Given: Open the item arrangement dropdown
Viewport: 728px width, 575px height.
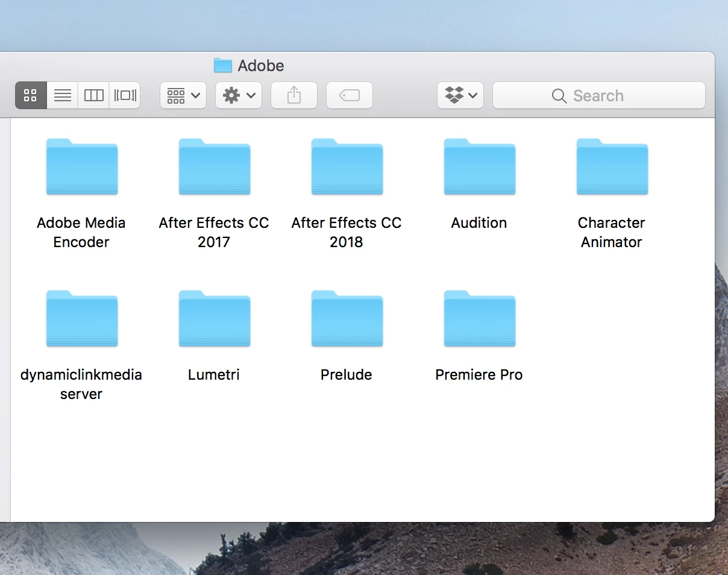Looking at the screenshot, I should coord(183,95).
